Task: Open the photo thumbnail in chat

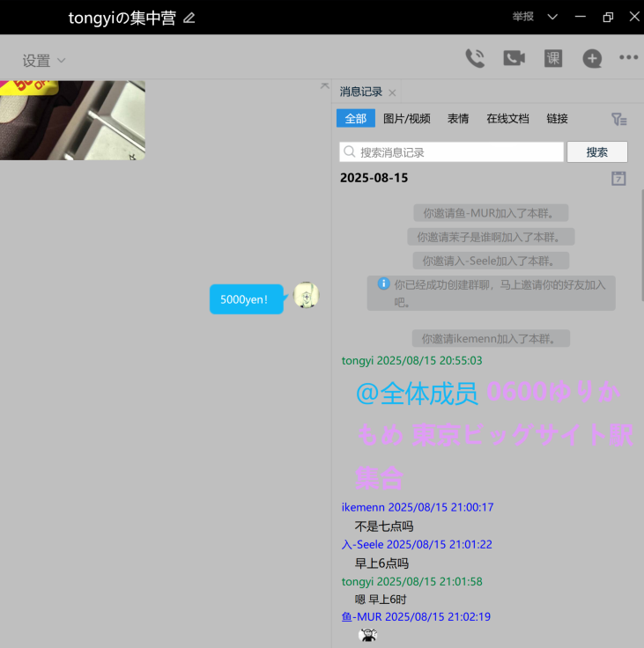Action: (x=72, y=121)
